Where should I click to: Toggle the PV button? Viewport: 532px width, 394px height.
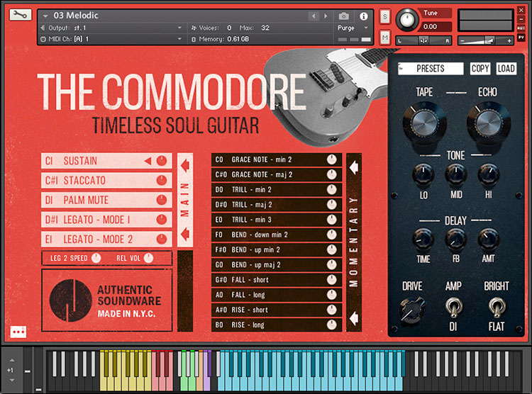pyautogui.click(x=521, y=37)
